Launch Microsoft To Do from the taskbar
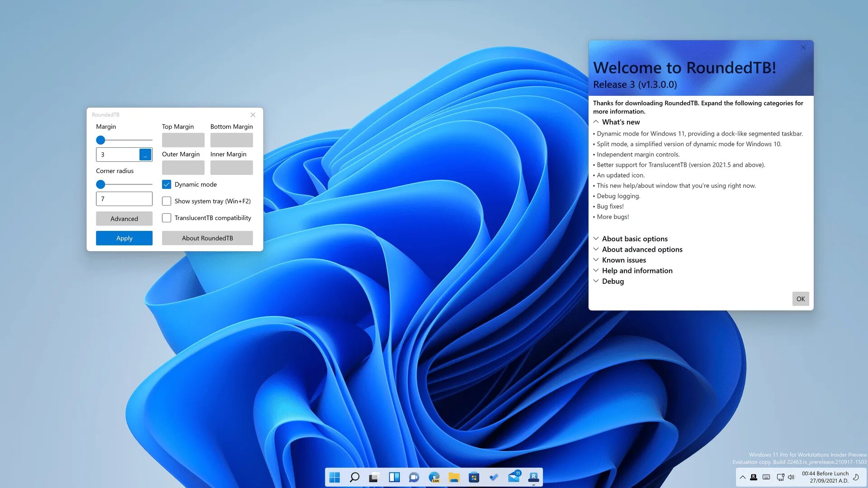Screen dimensions: 868x488 click(x=494, y=477)
